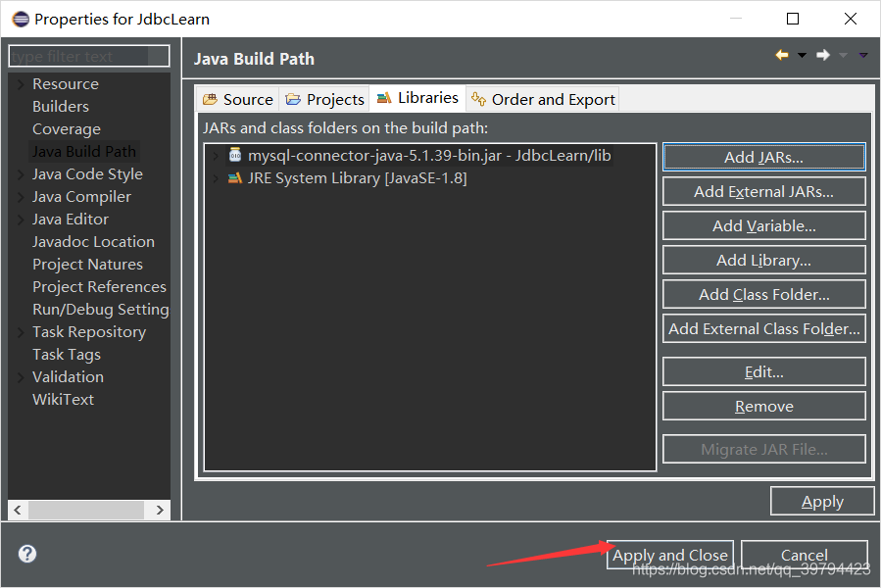This screenshot has width=881, height=588.
Task: Expand the JRE System Library entry
Action: [x=216, y=178]
